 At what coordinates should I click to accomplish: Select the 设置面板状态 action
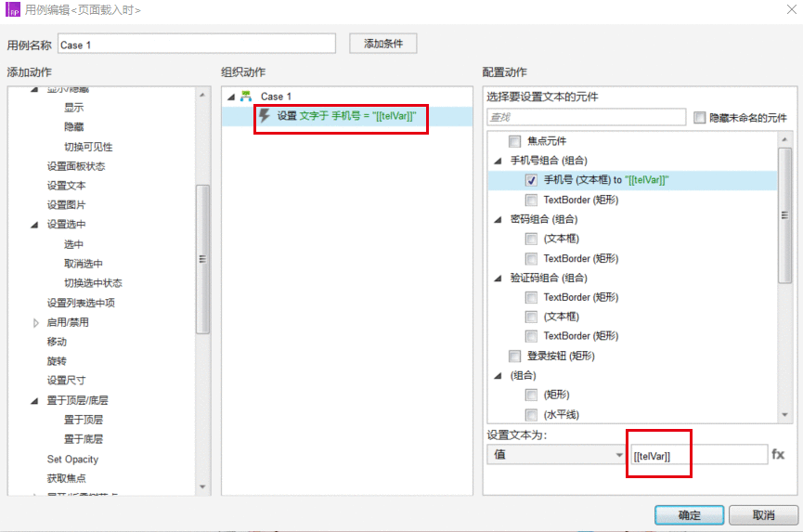point(76,166)
